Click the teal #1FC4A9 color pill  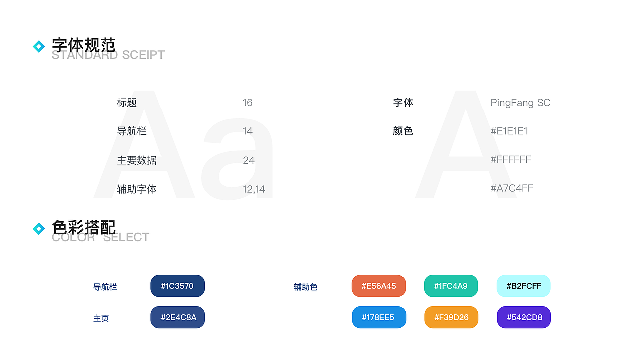click(451, 286)
